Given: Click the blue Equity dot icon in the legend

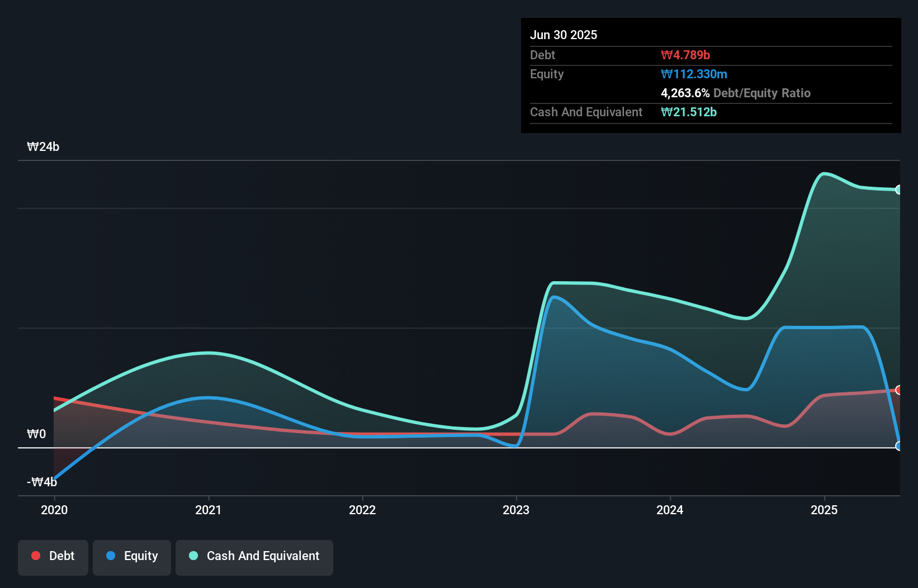Looking at the screenshot, I should click(111, 556).
